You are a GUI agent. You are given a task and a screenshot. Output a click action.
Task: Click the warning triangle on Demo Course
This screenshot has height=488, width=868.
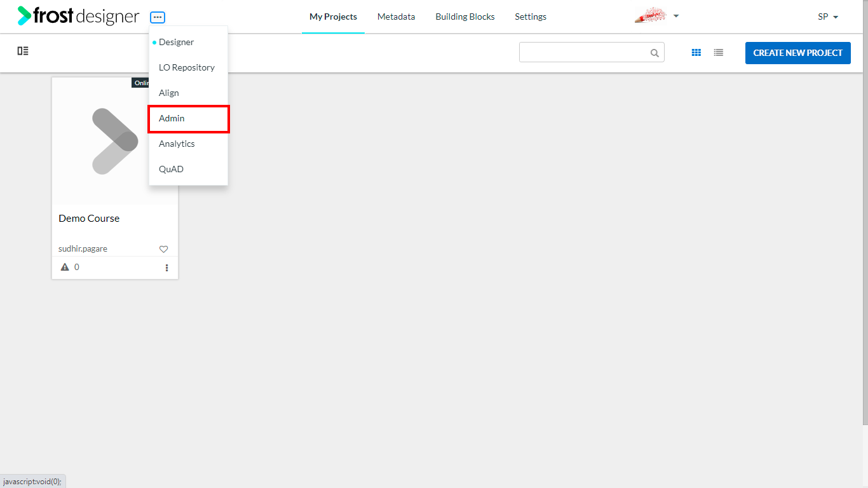65,267
